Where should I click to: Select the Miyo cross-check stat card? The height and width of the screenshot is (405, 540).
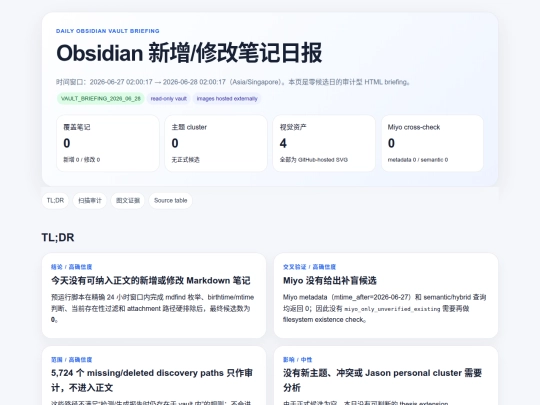point(432,143)
